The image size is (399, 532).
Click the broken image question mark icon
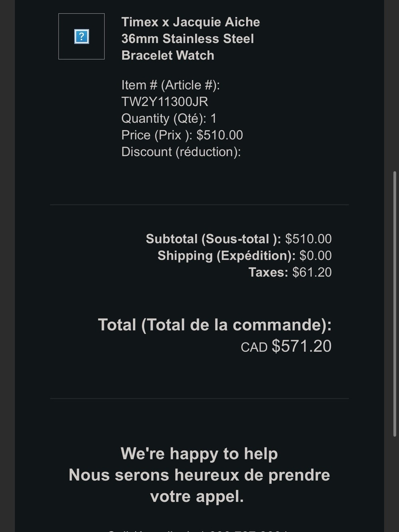pyautogui.click(x=81, y=37)
